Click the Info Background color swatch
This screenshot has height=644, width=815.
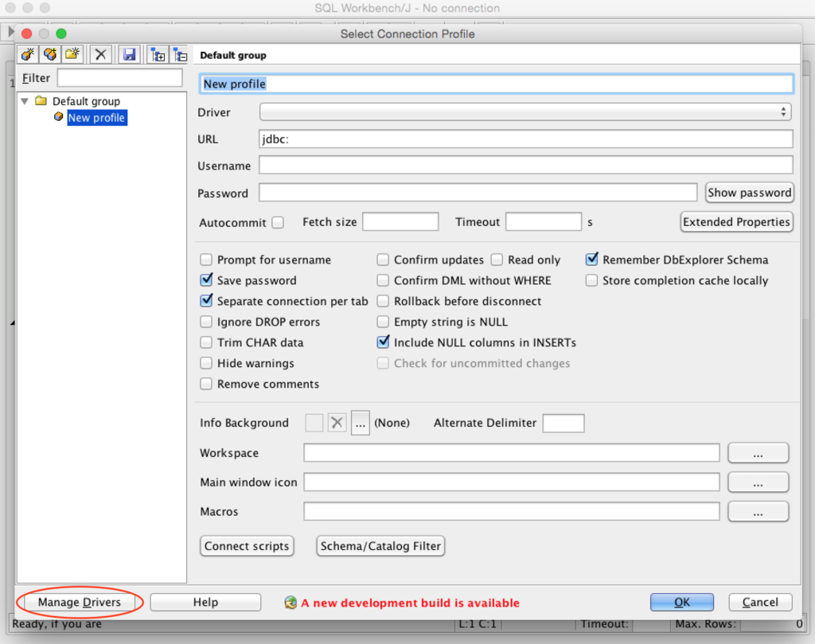314,423
